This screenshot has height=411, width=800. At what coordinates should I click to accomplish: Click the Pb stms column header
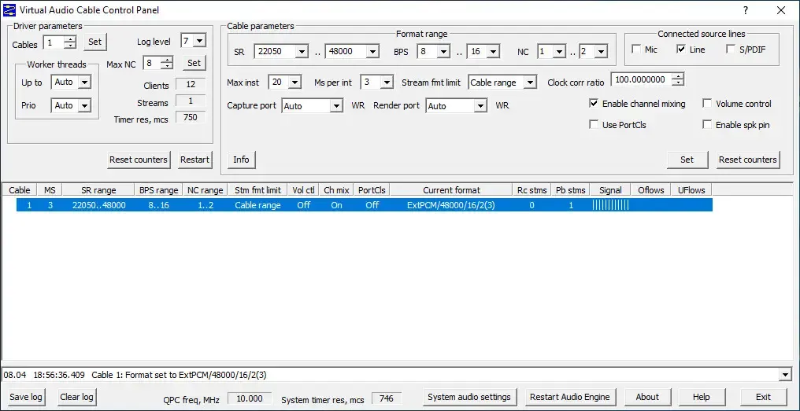click(x=570, y=190)
